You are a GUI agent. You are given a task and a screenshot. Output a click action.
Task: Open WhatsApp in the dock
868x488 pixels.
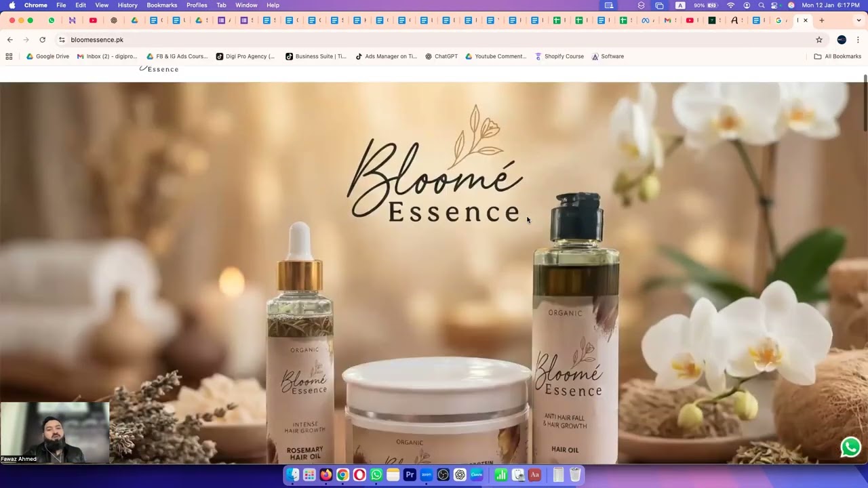click(376, 475)
